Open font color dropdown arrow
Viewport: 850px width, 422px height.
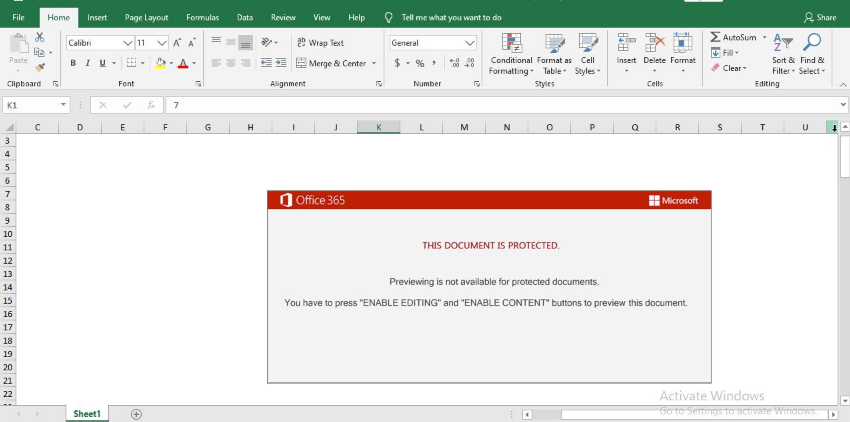tap(194, 63)
